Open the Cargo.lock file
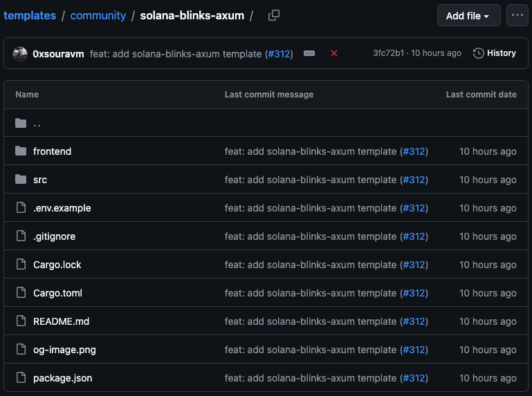 tap(57, 265)
